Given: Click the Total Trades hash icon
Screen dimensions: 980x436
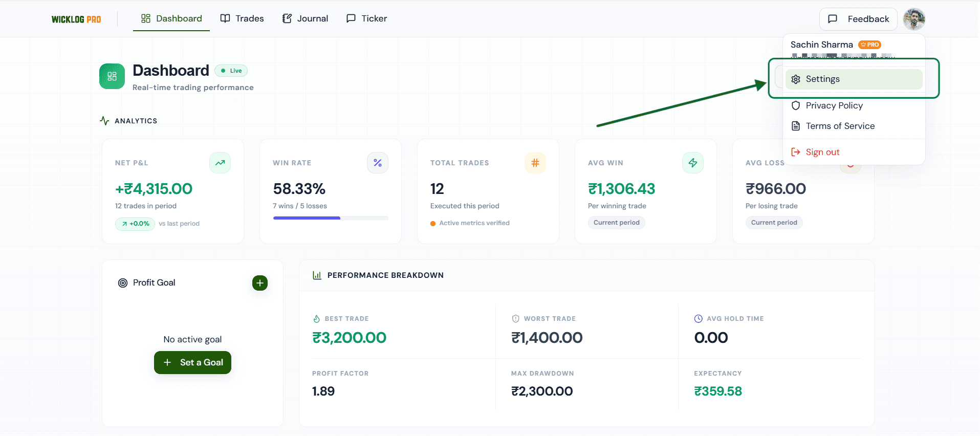Looking at the screenshot, I should tap(535, 163).
